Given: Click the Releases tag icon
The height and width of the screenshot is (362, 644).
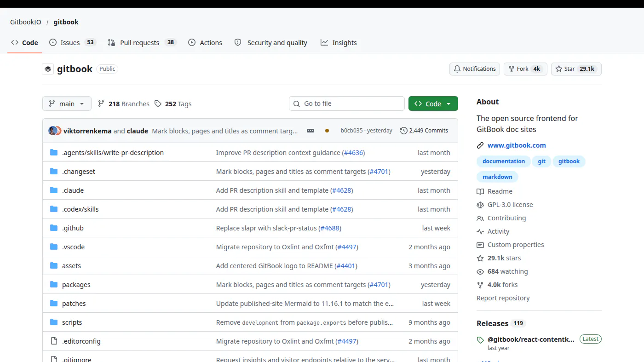Looking at the screenshot, I should click(480, 340).
